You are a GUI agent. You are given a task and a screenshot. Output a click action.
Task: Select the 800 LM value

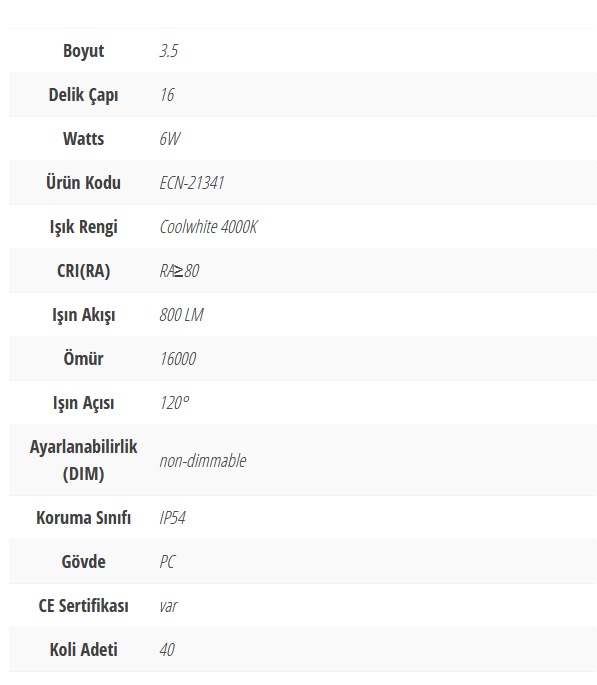(x=181, y=315)
